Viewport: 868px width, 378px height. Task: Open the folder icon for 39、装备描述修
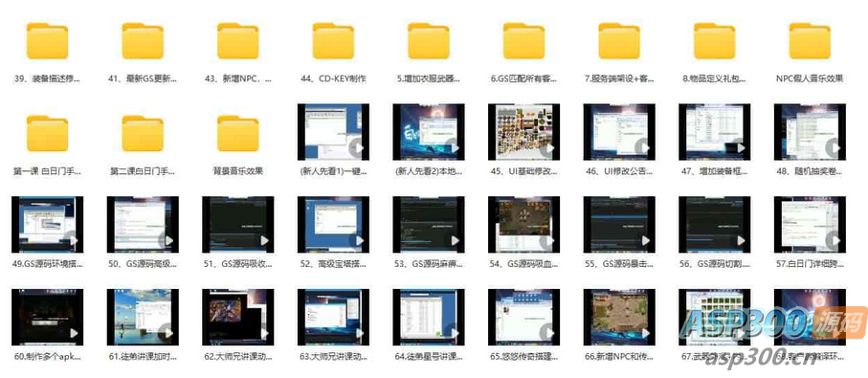pos(47,40)
